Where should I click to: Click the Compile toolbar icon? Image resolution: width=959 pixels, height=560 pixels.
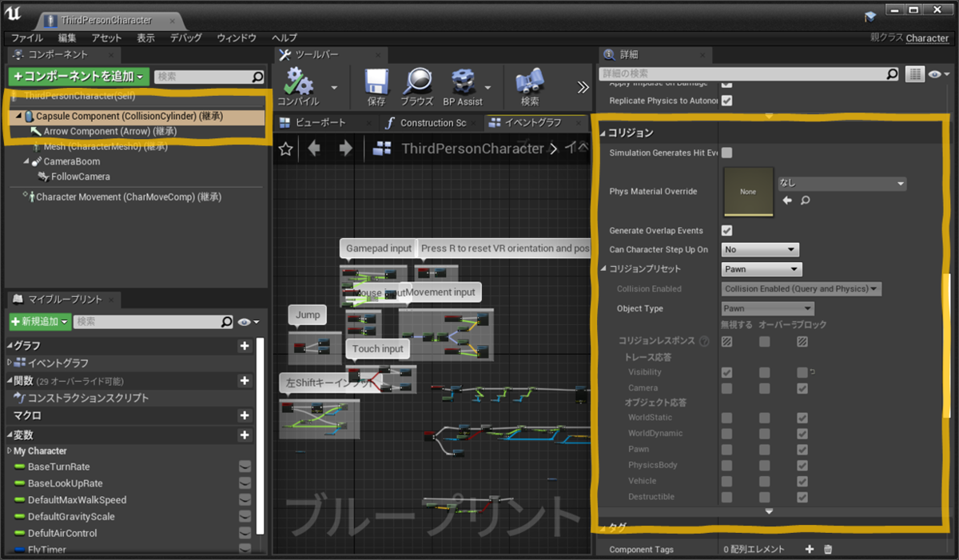coord(300,83)
